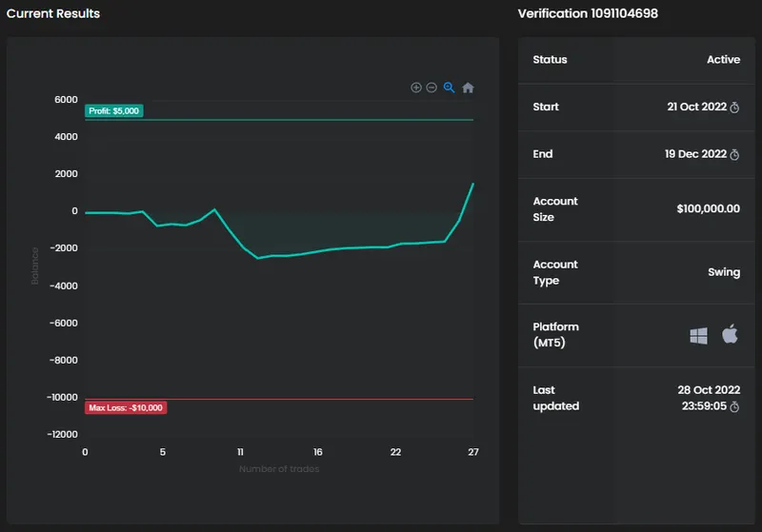Click the Balance axis title
Viewport: 762px width, 532px height.
(36, 266)
